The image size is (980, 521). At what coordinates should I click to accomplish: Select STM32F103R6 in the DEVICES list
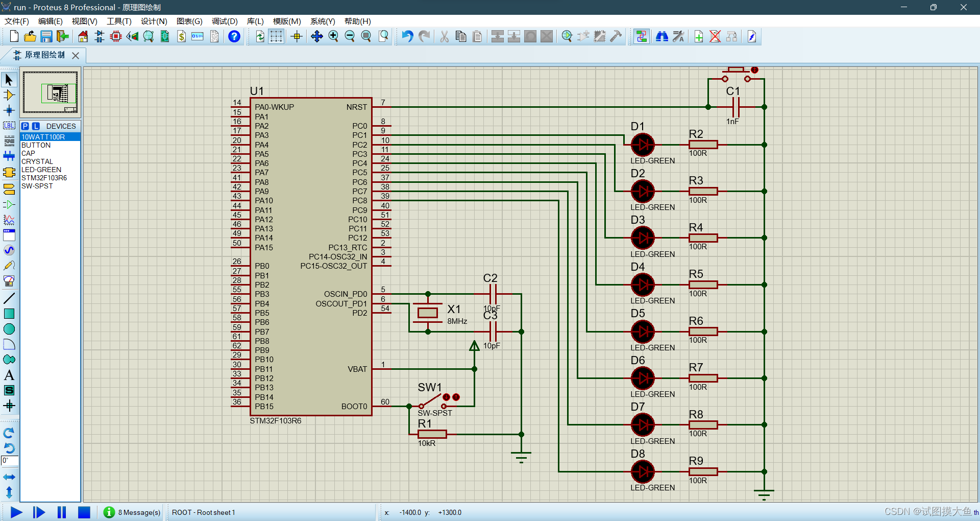tap(43, 178)
